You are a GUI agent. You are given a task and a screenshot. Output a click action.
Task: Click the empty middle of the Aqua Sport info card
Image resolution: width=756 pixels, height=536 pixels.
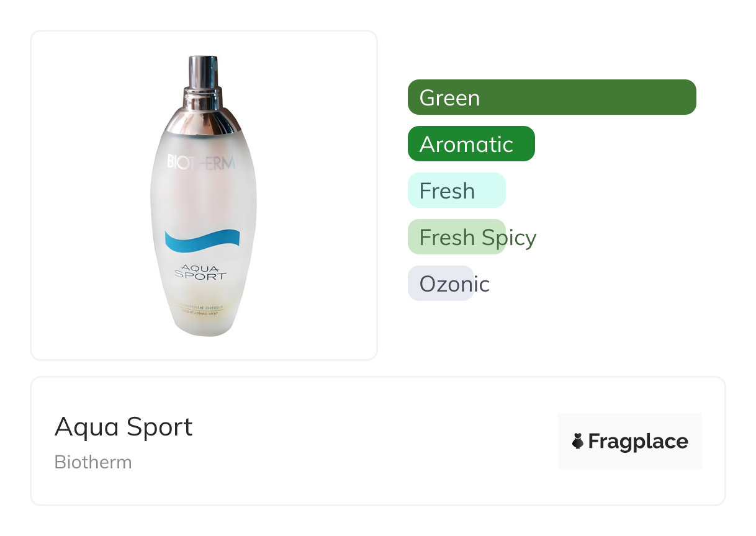[x=372, y=441]
